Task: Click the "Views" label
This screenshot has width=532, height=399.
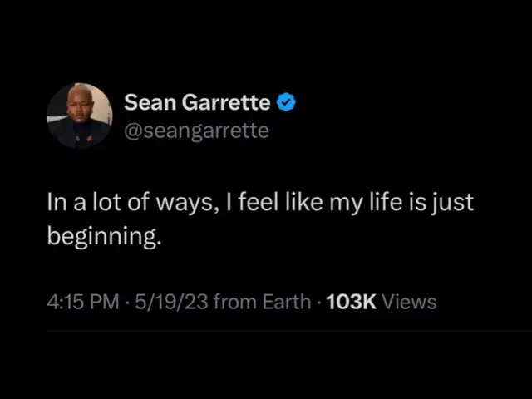Action: coord(409,302)
